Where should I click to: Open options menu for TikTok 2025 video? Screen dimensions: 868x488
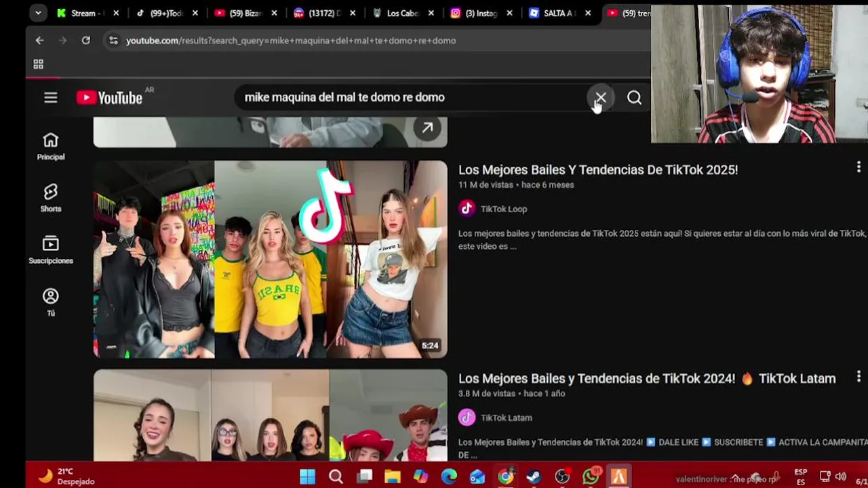coord(859,167)
